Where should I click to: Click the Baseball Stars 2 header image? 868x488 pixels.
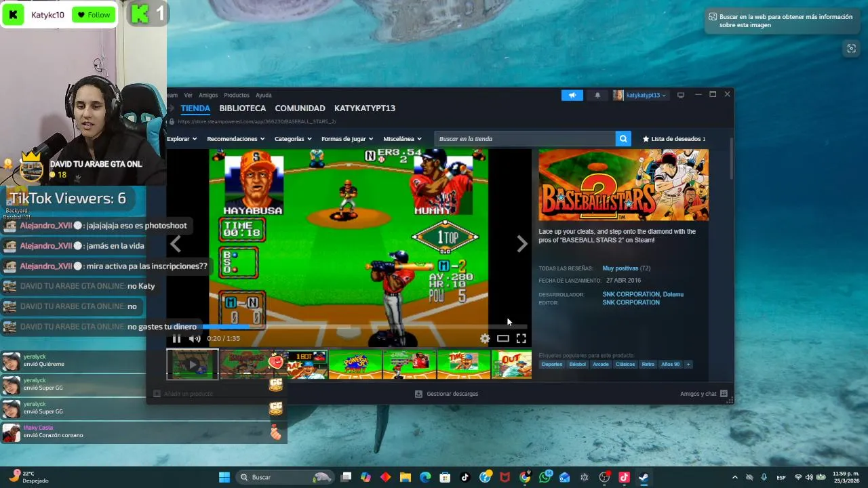point(624,185)
